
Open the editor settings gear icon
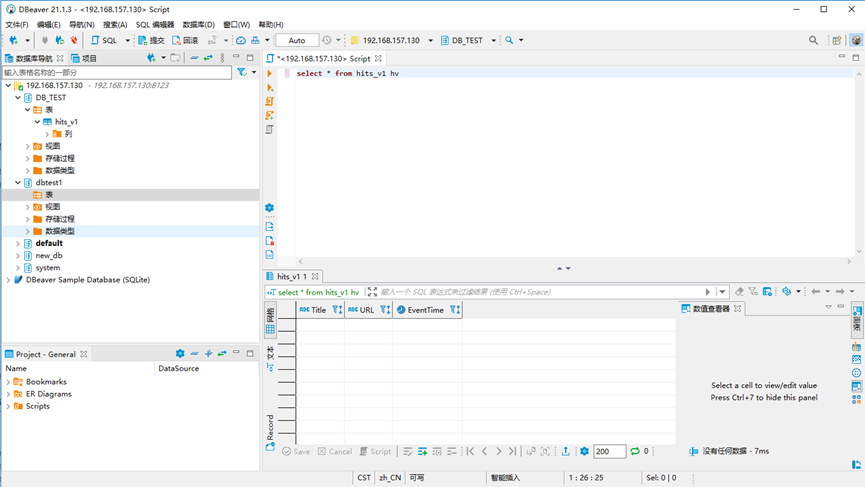269,208
